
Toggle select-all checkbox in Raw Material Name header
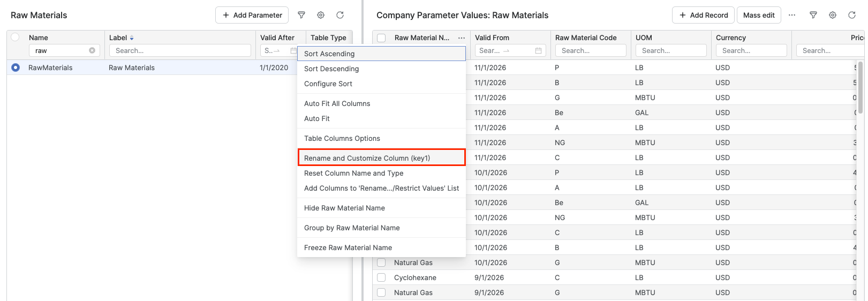[x=381, y=38]
